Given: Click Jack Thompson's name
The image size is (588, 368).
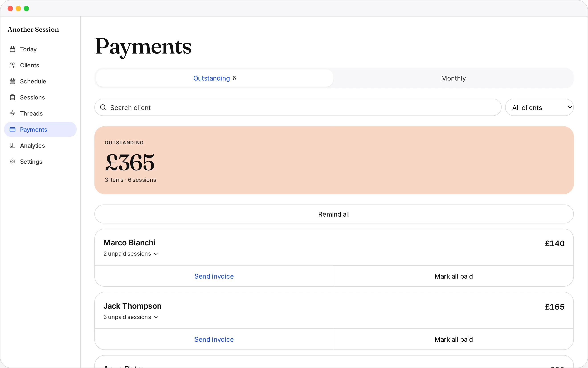Looking at the screenshot, I should tap(133, 306).
